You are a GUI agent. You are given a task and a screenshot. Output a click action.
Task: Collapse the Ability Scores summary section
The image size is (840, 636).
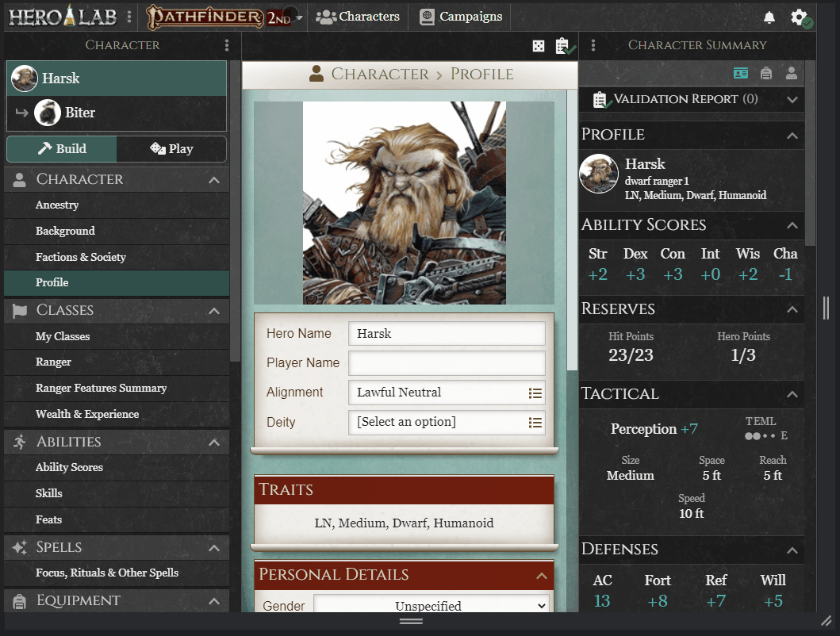[x=792, y=225]
